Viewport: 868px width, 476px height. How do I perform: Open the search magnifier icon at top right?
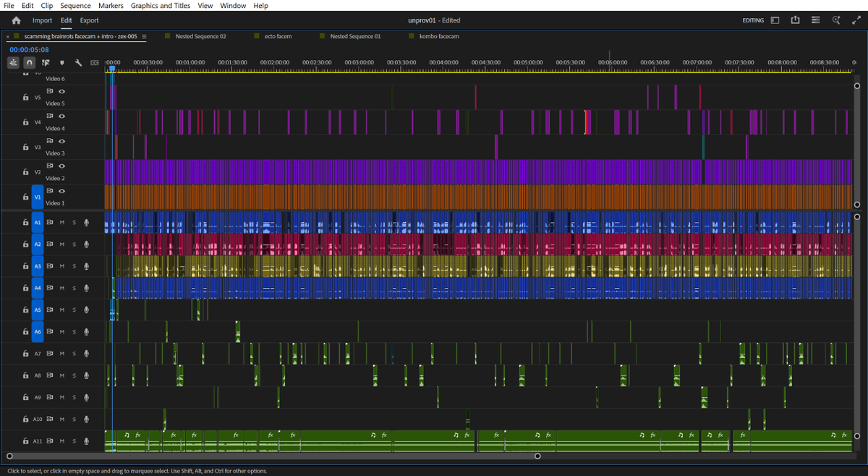click(x=836, y=20)
